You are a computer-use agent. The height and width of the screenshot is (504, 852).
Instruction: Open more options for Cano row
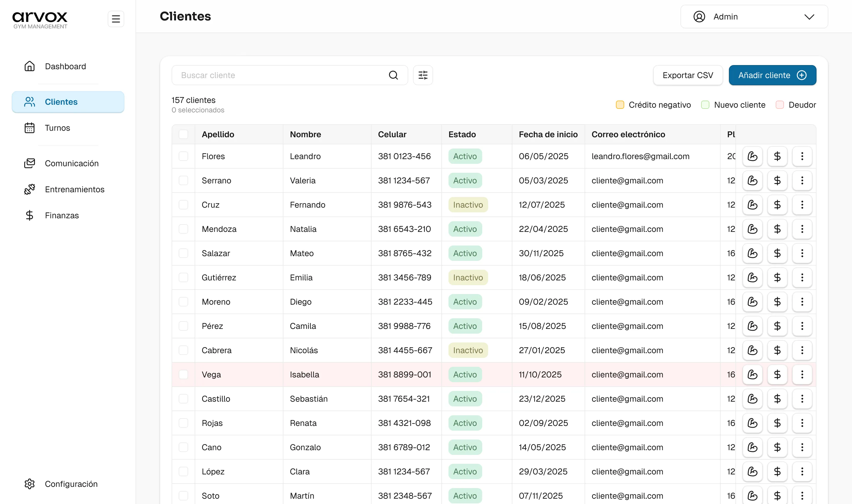(x=802, y=447)
